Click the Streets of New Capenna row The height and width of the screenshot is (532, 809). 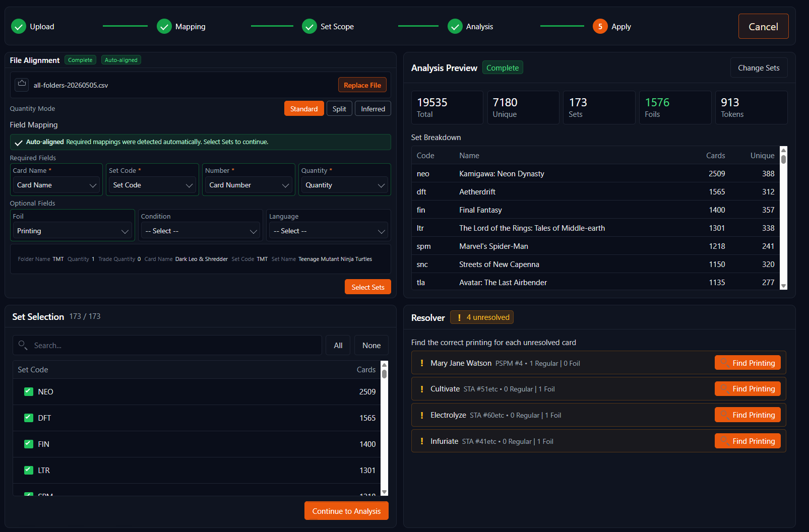click(x=595, y=264)
